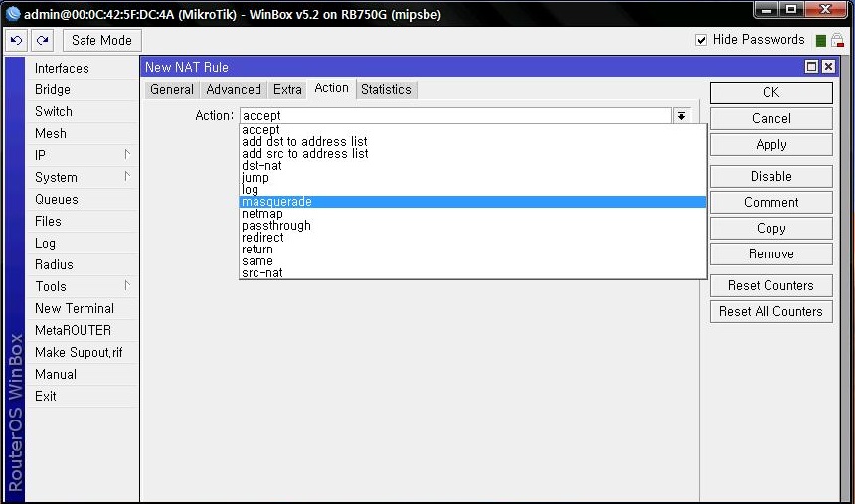
Task: Click the WinBox title bar logo icon
Action: point(12,14)
